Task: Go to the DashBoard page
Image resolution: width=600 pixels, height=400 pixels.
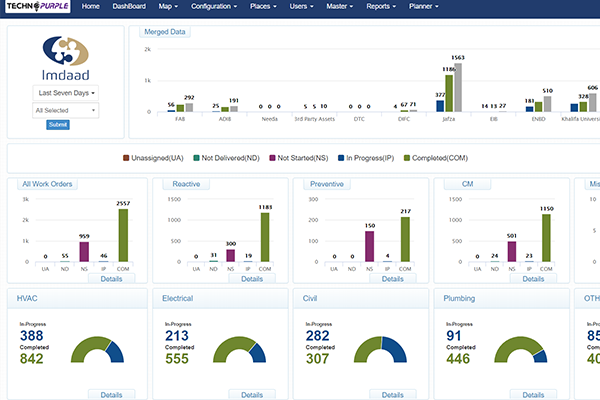Action: click(129, 6)
